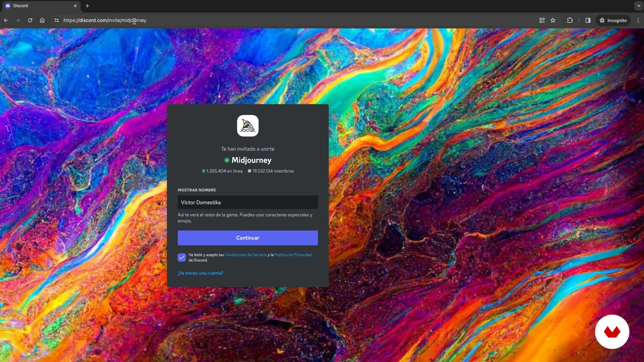The width and height of the screenshot is (644, 362).
Task: Click the Te han invitado a unirte text
Action: point(248,149)
